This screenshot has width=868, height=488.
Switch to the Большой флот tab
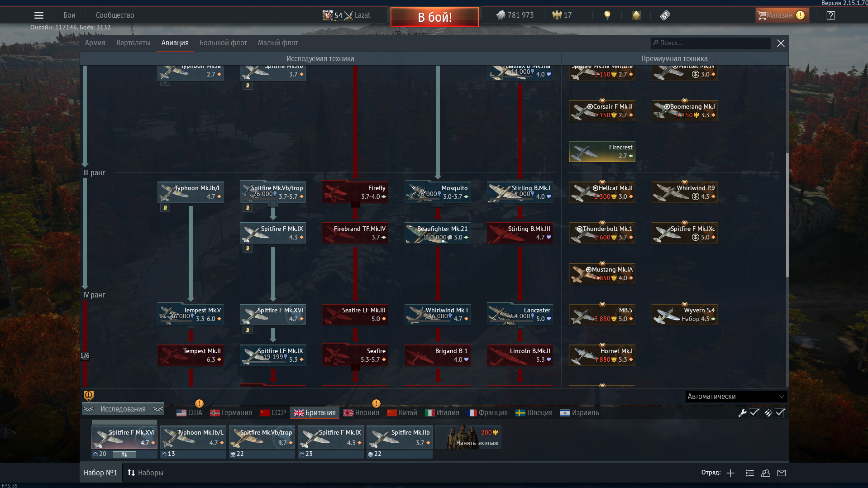click(x=223, y=43)
